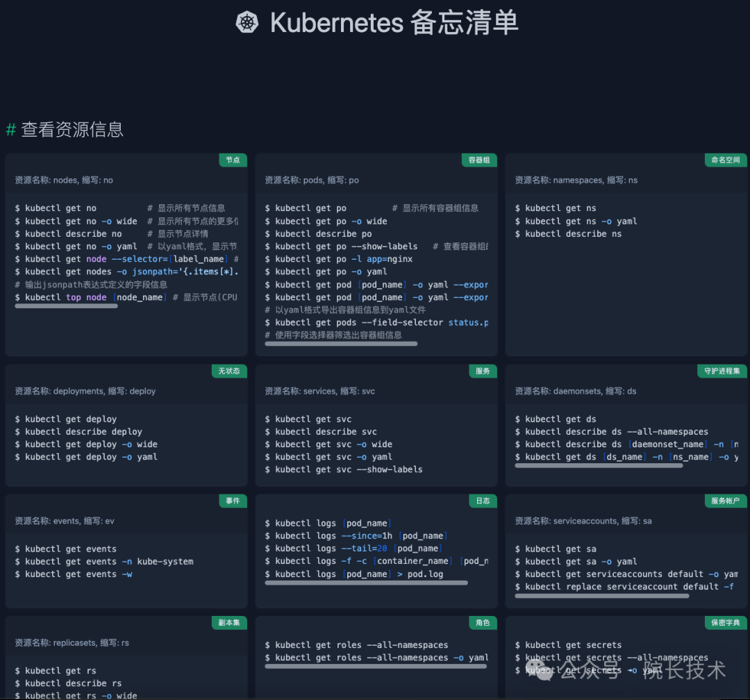The image size is (750, 700).
Task: Click the text 资源名称: deployments, 缩写: deploy
Action: [85, 392]
